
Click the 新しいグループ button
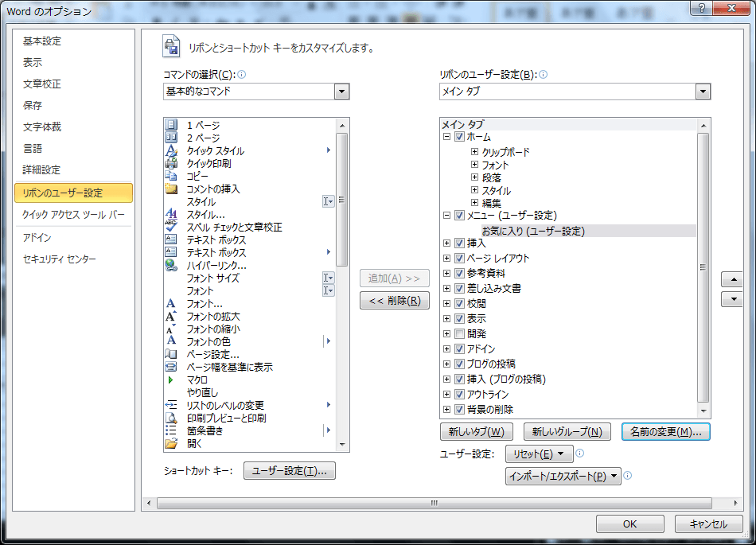[x=567, y=432]
